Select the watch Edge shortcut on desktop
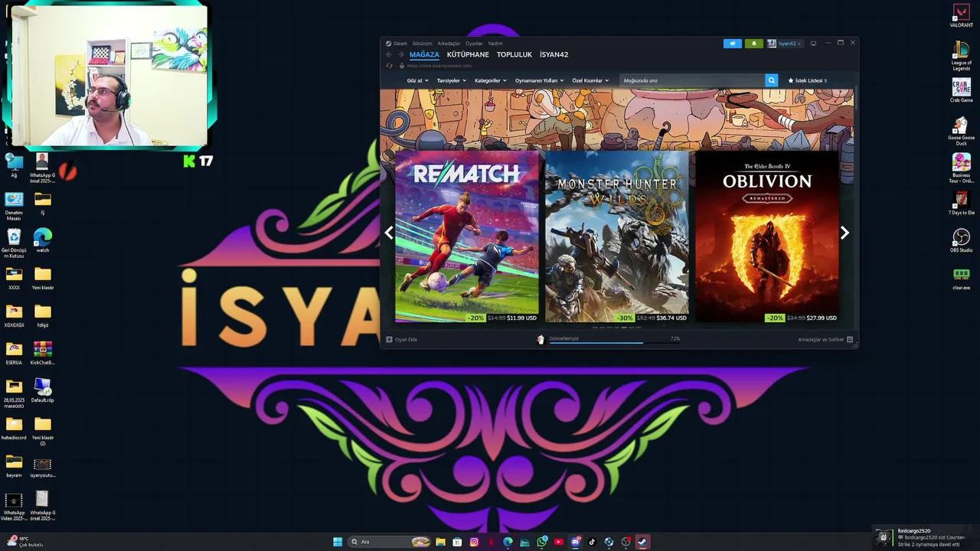The width and height of the screenshot is (980, 551). point(43,240)
